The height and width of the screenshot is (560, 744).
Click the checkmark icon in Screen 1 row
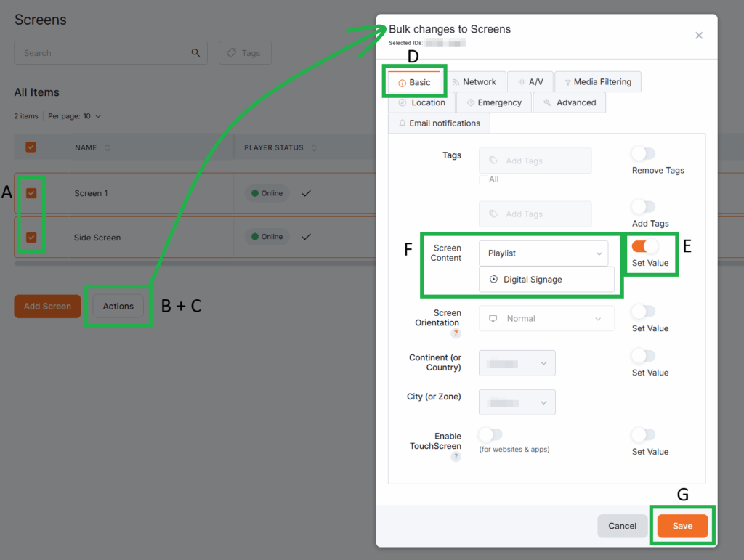pyautogui.click(x=306, y=193)
